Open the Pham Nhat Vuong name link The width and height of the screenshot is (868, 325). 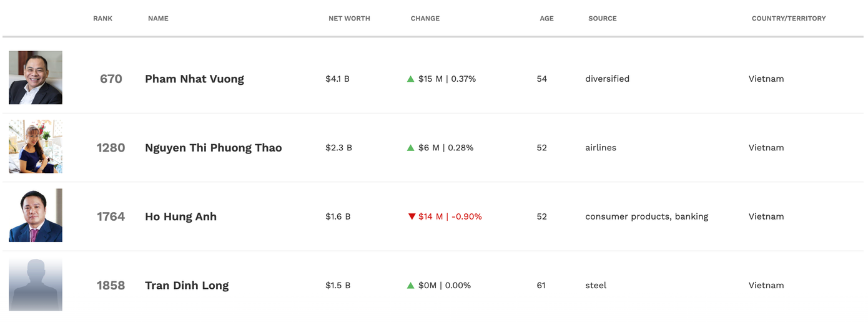(x=194, y=79)
